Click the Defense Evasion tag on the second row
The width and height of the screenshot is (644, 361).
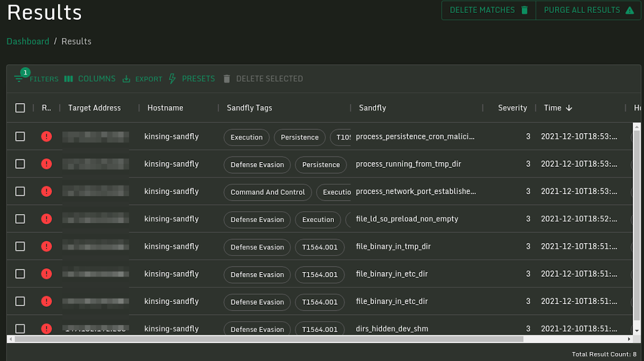point(257,164)
